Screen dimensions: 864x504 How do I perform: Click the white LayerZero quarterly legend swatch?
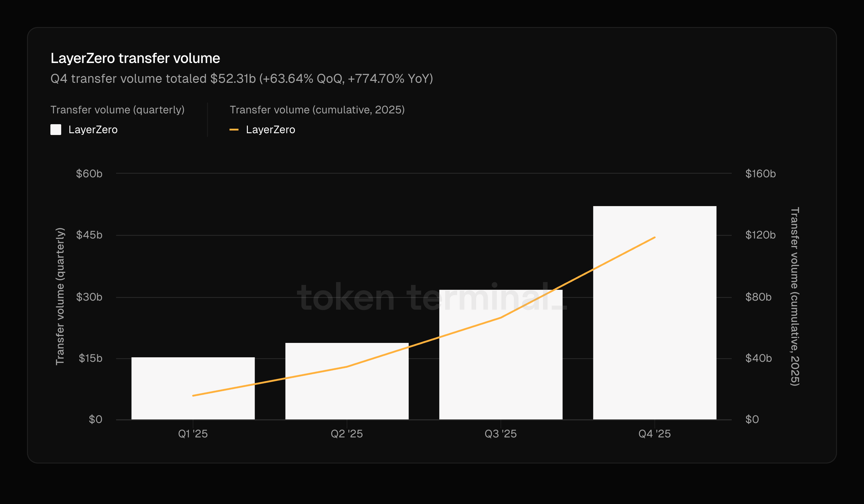55,130
